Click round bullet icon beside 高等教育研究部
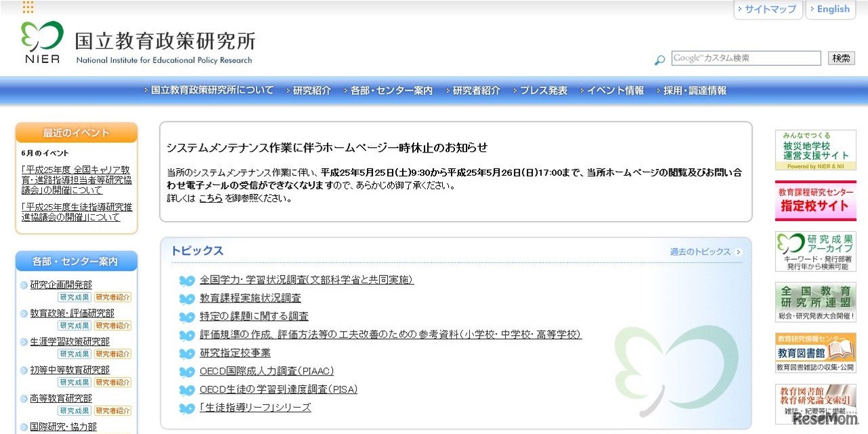This screenshot has height=434, width=868. tap(24, 399)
